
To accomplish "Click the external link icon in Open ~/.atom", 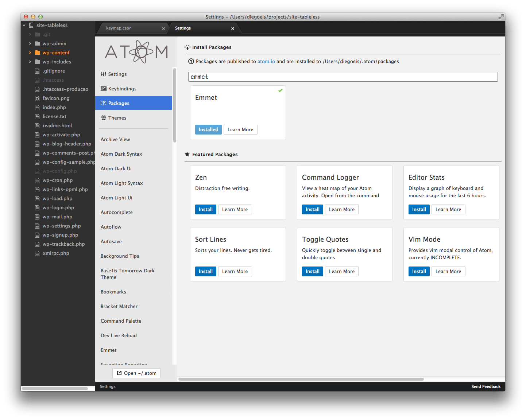I will (x=119, y=373).
